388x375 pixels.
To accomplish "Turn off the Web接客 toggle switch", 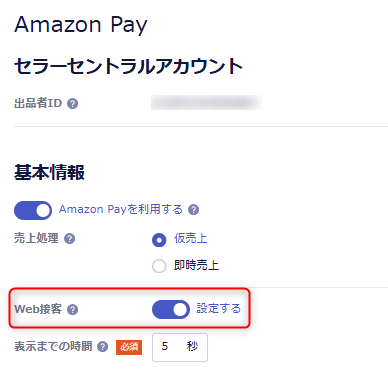I will pos(171,309).
